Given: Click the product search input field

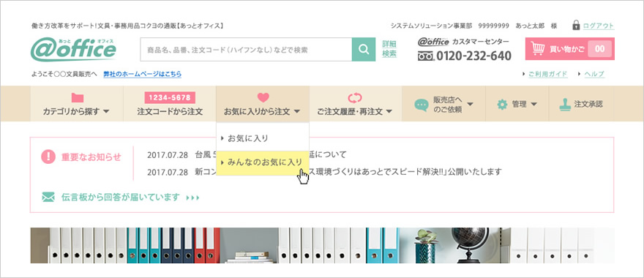Looking at the screenshot, I should pos(246,49).
